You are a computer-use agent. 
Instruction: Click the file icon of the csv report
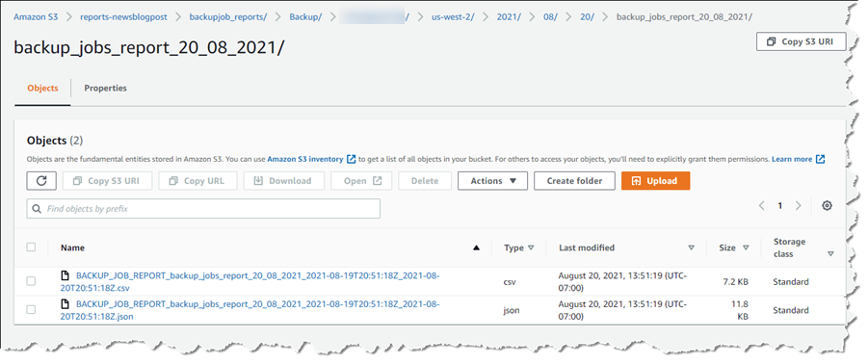click(x=66, y=274)
